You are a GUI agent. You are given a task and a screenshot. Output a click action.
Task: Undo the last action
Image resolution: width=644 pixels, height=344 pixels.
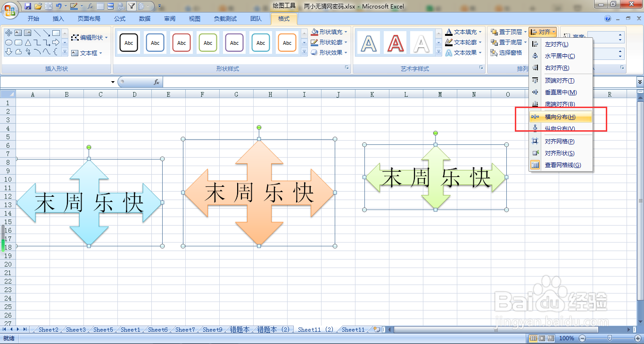click(x=58, y=6)
